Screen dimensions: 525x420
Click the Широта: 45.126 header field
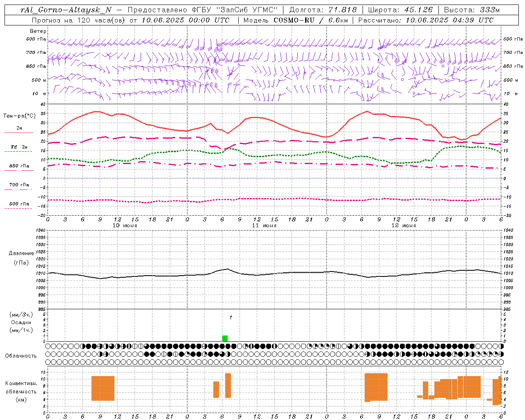click(x=400, y=10)
